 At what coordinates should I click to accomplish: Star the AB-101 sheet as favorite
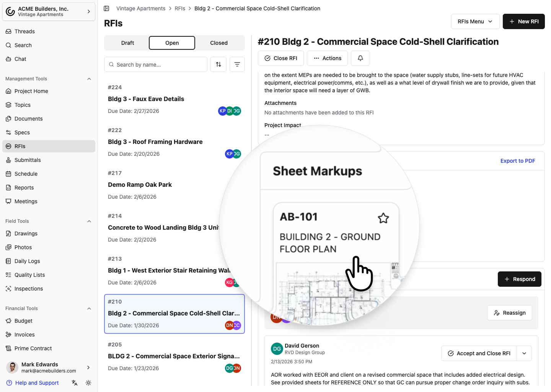(383, 218)
